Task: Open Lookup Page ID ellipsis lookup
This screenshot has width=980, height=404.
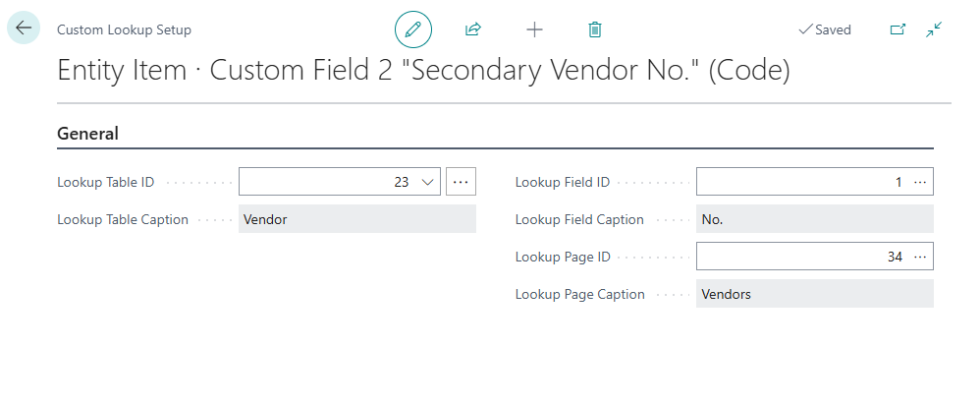Action: coord(920,257)
